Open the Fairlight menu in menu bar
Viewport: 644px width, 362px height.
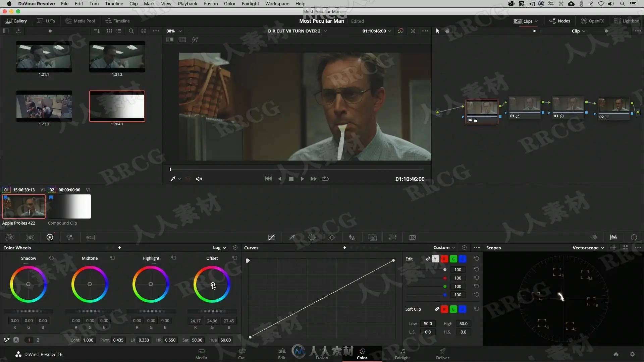(x=250, y=4)
